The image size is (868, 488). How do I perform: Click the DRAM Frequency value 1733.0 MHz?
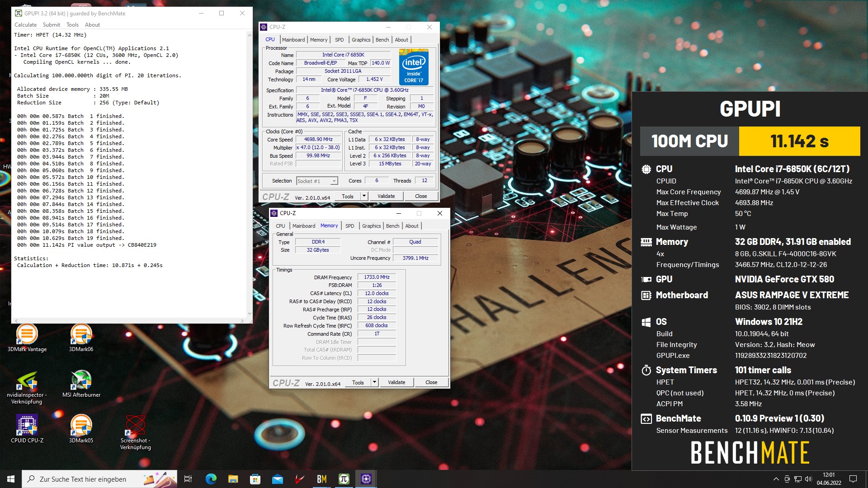[377, 277]
